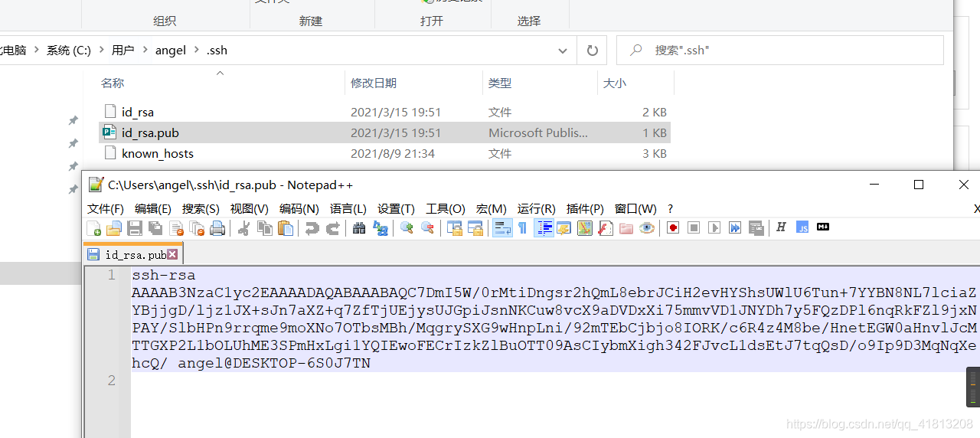Click Run macro multiple times icon
Viewport: 980px width, 438px height.
[x=735, y=228]
